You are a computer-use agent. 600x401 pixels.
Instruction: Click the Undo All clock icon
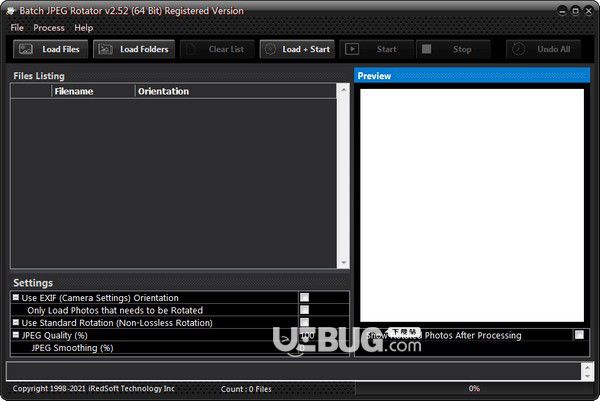518,49
